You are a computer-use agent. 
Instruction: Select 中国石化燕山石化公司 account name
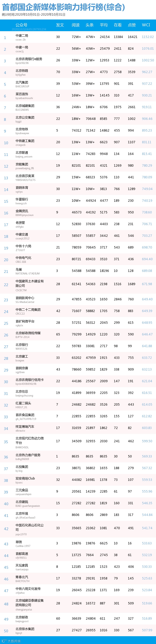pos(29,527)
